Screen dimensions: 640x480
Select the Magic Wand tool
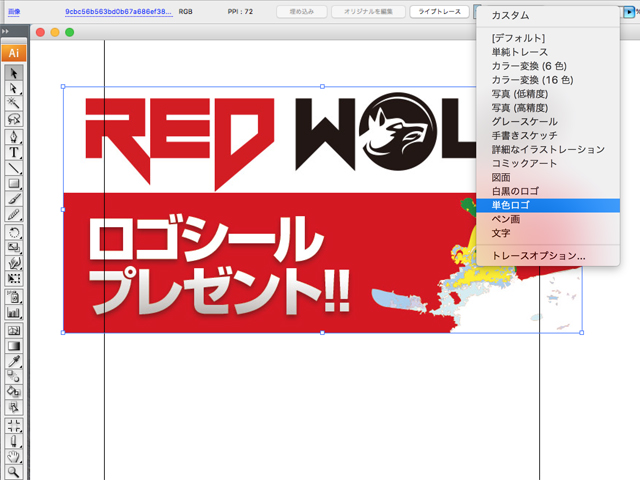pos(14,103)
